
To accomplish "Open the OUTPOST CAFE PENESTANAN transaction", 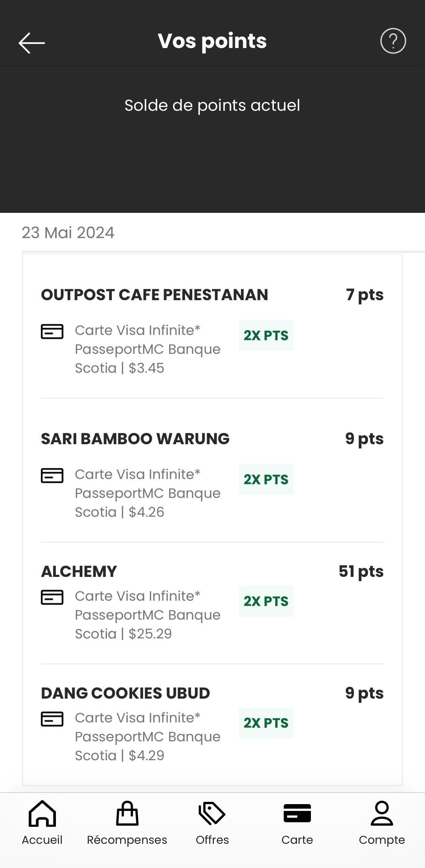I will tap(155, 295).
